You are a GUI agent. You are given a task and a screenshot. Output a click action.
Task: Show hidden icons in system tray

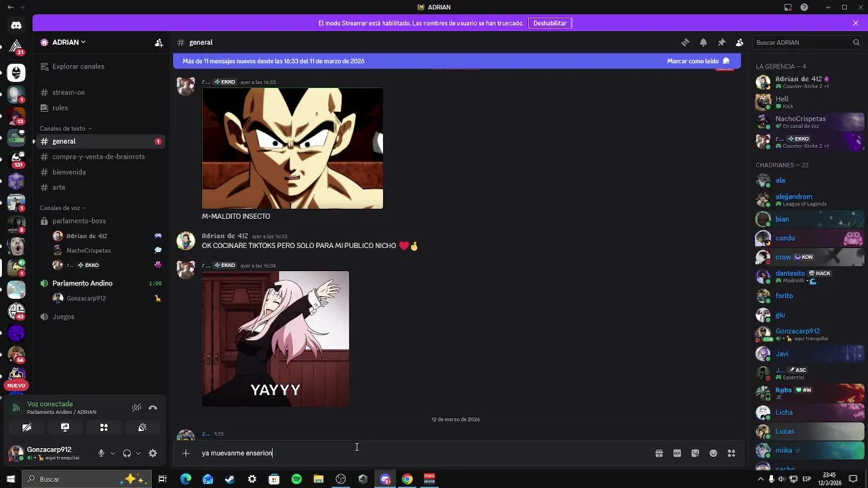(x=760, y=479)
